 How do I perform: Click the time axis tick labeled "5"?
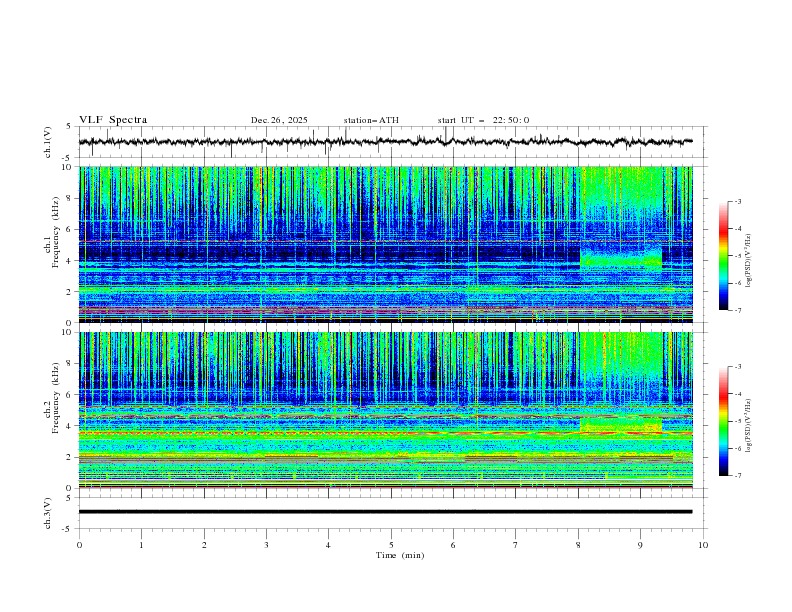pyautogui.click(x=391, y=545)
